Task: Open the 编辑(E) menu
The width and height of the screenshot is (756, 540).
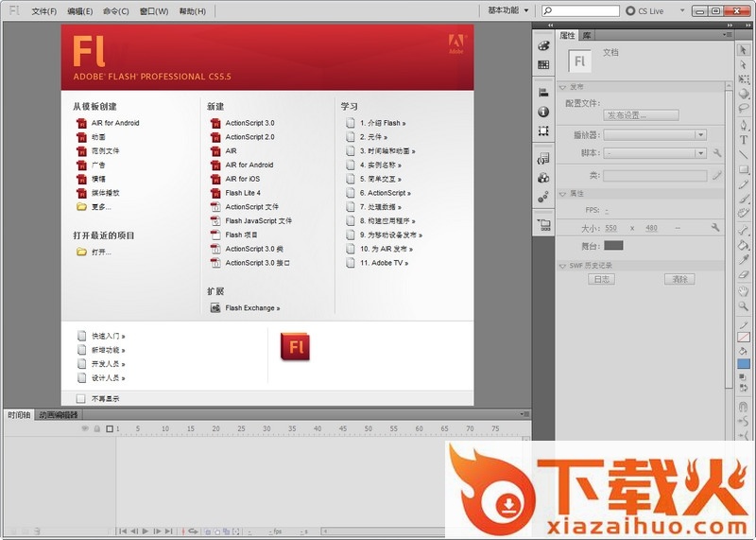Action: [x=80, y=11]
